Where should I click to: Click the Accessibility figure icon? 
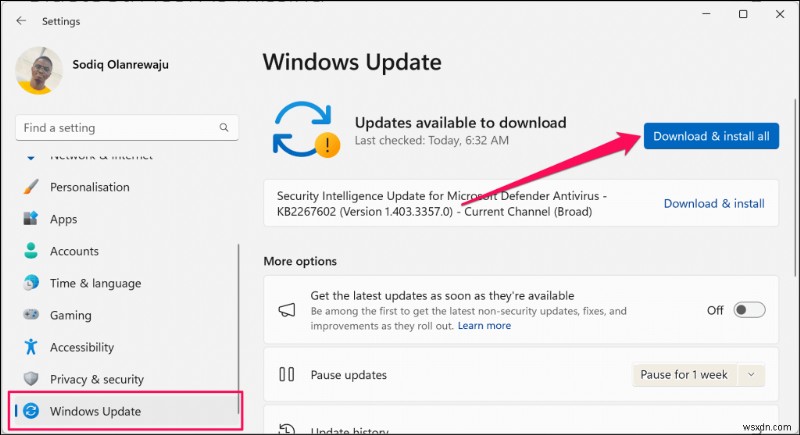coord(31,347)
